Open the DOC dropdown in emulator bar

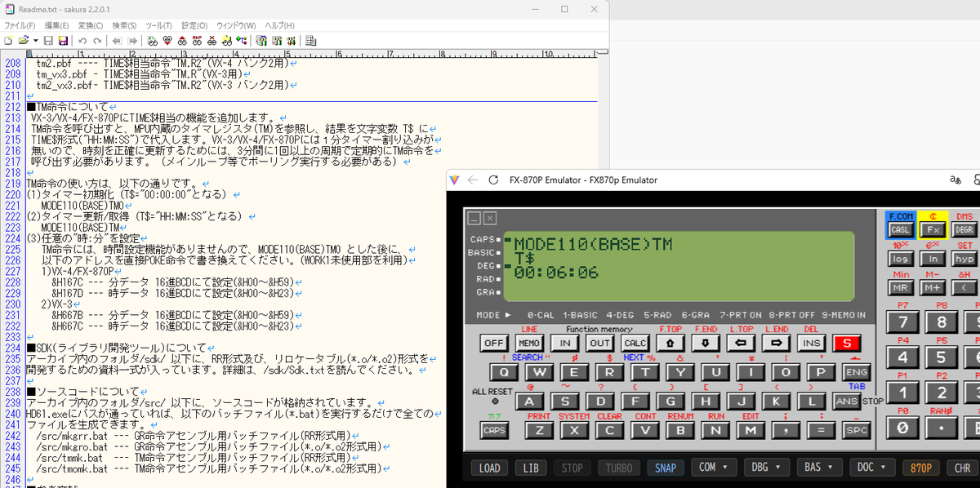click(x=871, y=468)
